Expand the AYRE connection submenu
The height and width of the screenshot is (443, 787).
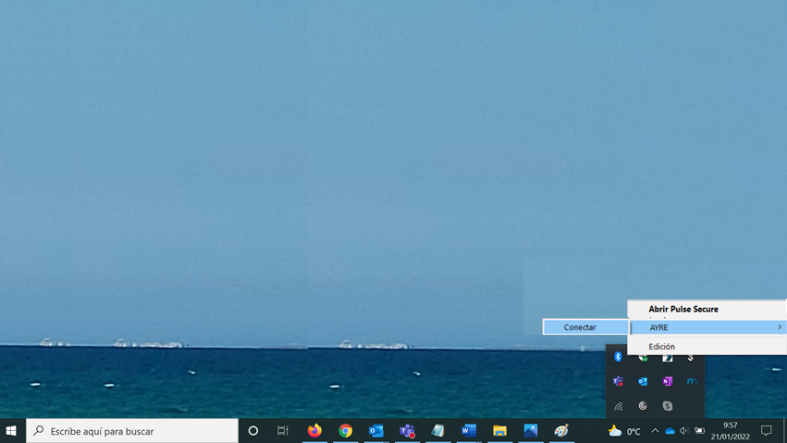pos(706,327)
